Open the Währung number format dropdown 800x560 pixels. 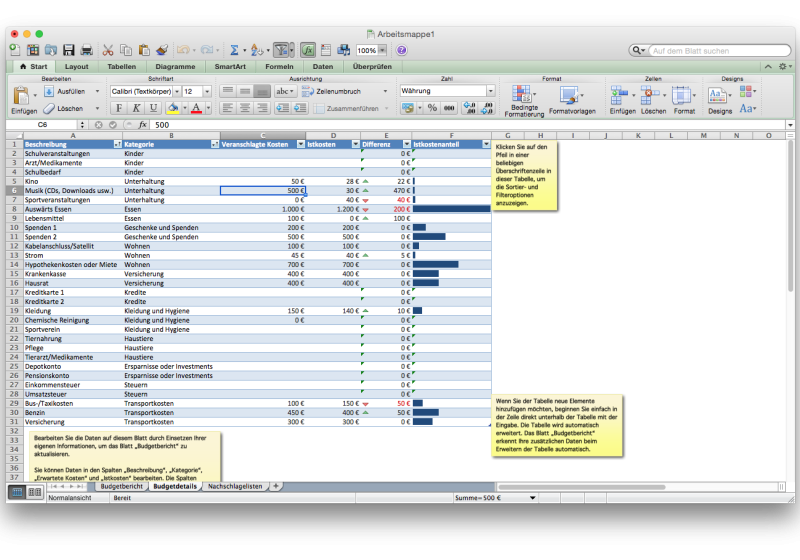490,91
